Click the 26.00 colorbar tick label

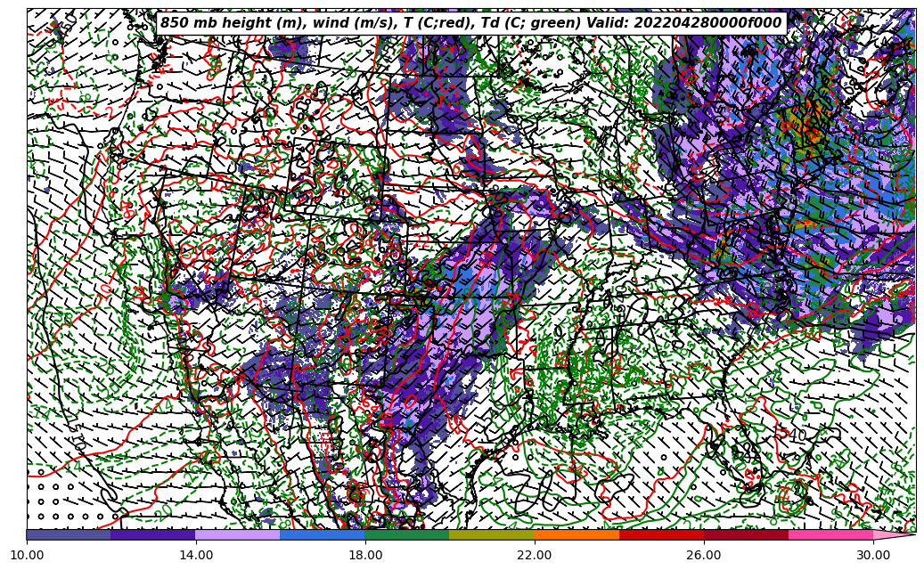pyautogui.click(x=704, y=555)
